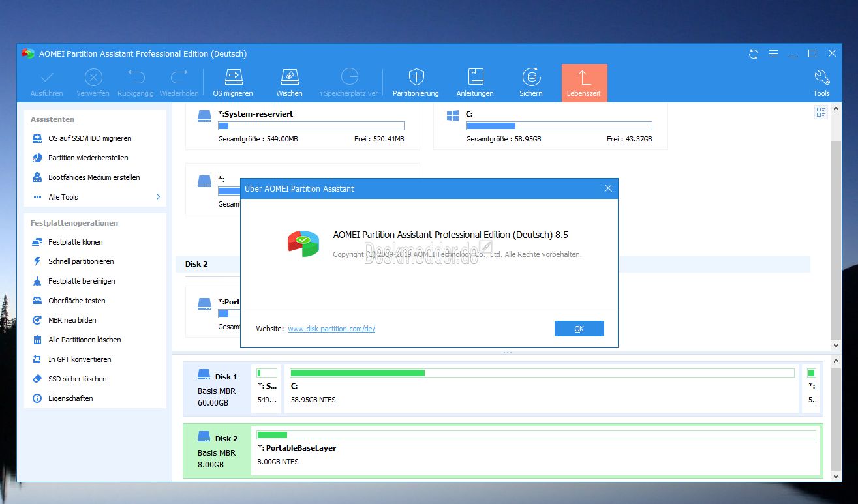Select the Disk 2 Basis MBR block
This screenshot has height=504, width=858.
[x=217, y=451]
